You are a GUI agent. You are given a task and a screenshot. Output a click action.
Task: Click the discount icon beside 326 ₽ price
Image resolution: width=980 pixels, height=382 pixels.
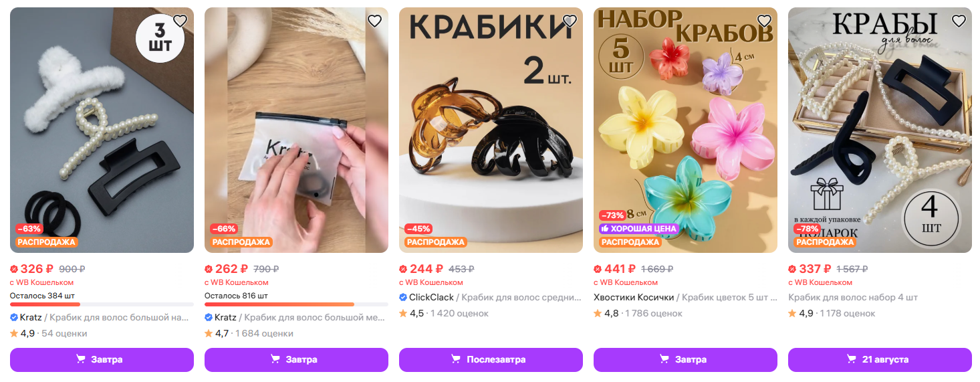14,269
